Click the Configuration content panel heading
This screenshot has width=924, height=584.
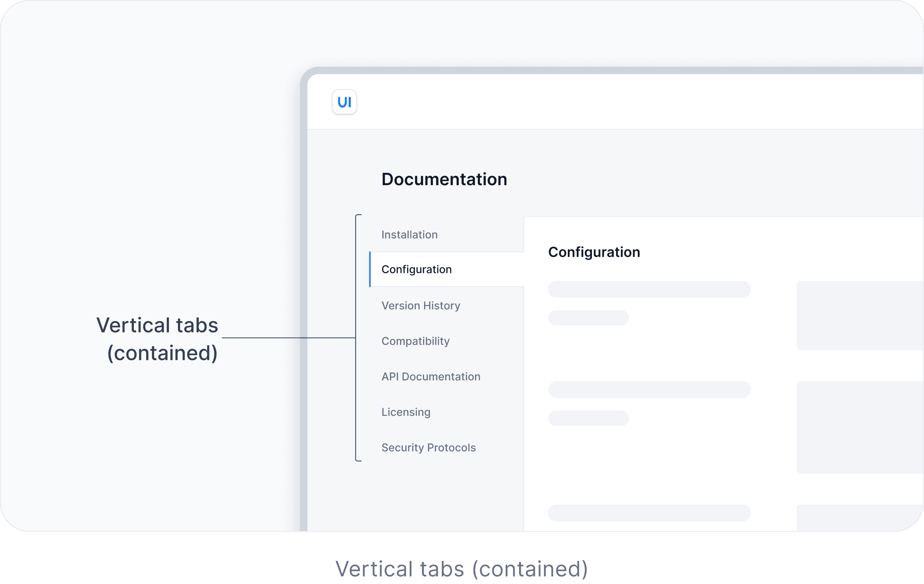click(594, 252)
